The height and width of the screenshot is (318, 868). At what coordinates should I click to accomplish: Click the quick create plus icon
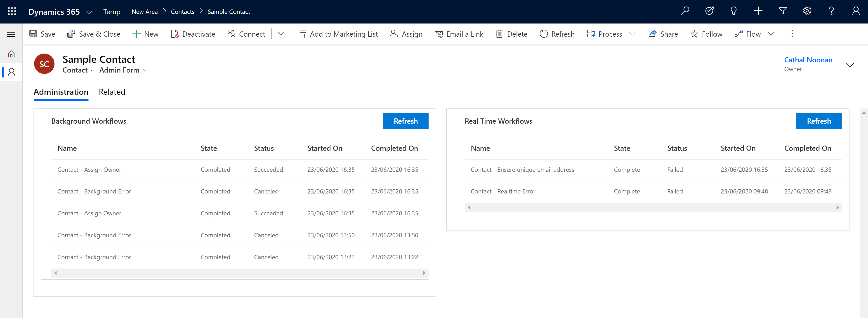coord(758,11)
